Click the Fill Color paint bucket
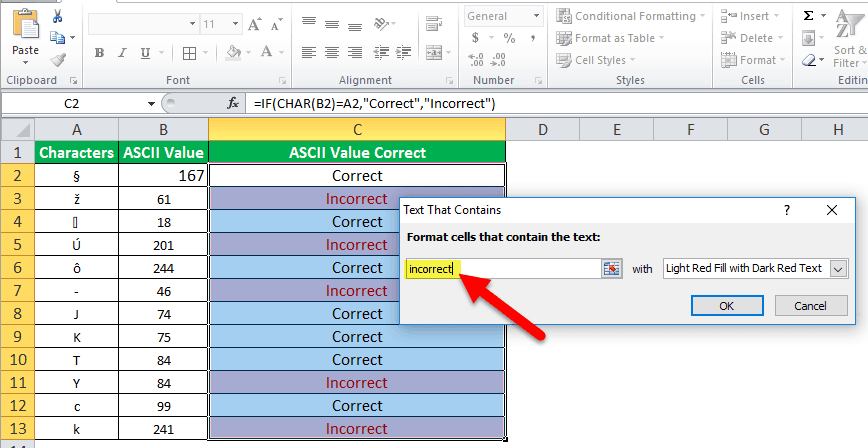This screenshot has height=448, width=868. pos(233,53)
